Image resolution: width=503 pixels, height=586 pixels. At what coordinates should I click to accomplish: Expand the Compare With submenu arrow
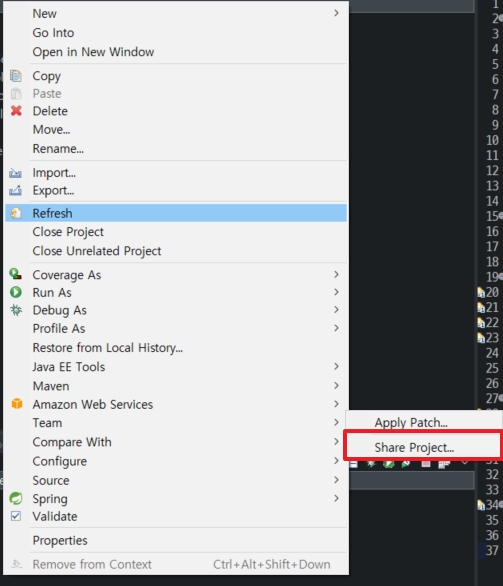coord(336,441)
